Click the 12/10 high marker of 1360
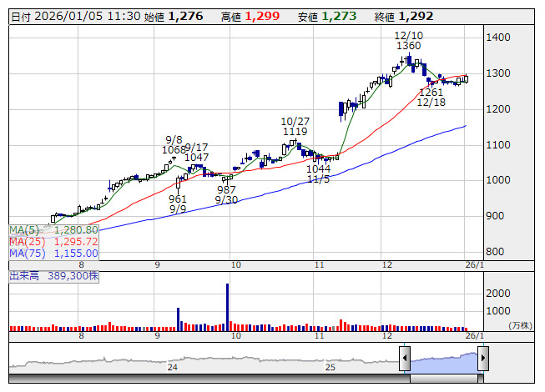 point(409,46)
